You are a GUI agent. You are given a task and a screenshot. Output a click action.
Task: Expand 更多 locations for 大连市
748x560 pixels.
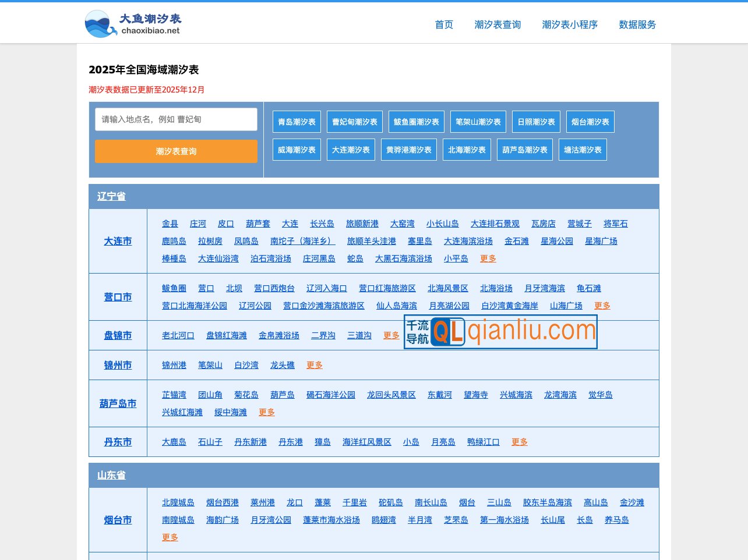coord(488,258)
